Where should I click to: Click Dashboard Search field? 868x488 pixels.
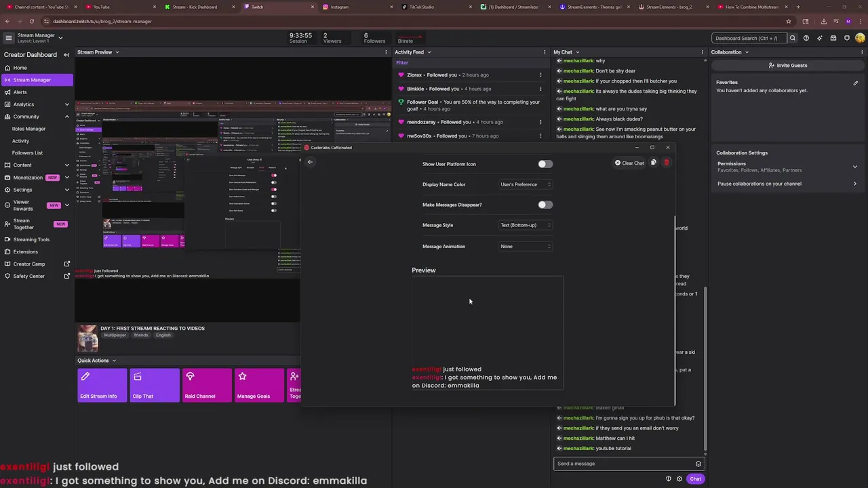749,38
